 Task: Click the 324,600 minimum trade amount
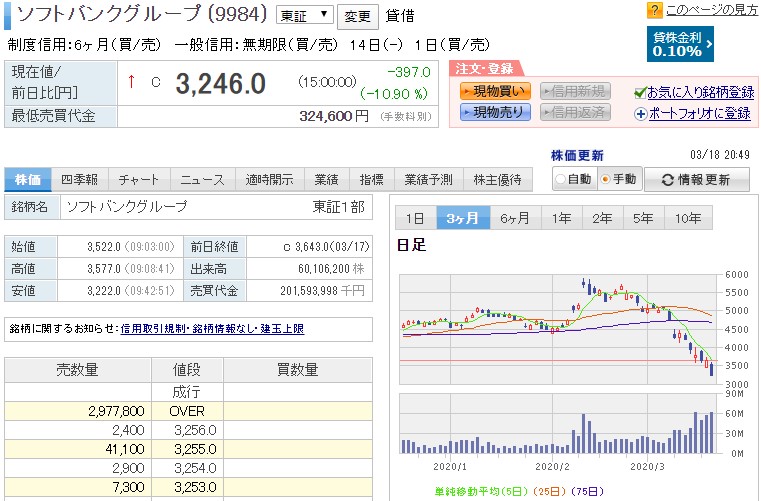point(327,117)
